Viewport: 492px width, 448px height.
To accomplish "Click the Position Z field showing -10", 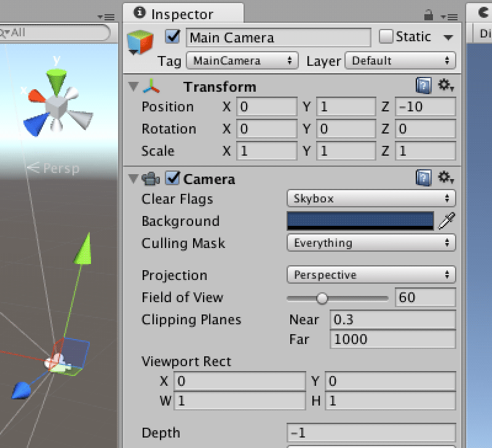I will (426, 106).
